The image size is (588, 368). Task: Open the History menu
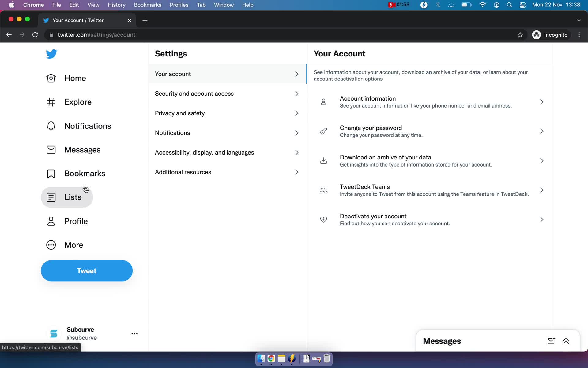click(x=117, y=5)
